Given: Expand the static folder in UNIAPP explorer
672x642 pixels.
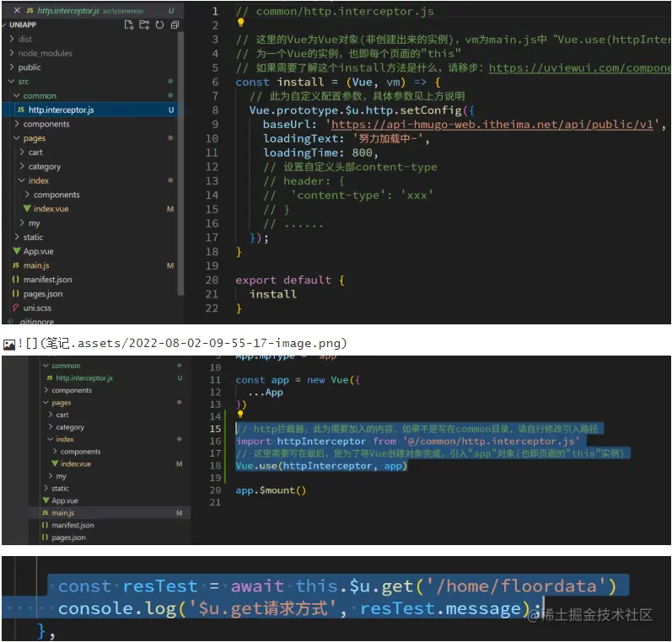Looking at the screenshot, I should [x=17, y=237].
